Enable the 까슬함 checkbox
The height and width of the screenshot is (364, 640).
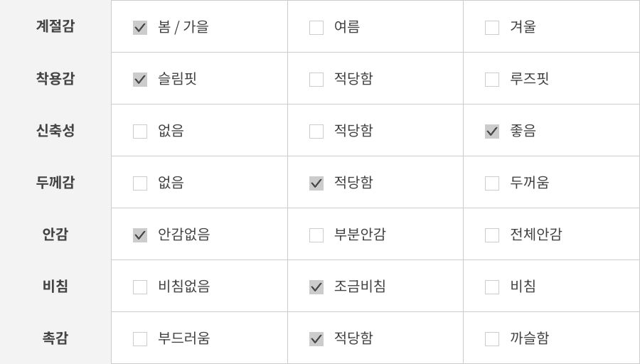point(492,339)
